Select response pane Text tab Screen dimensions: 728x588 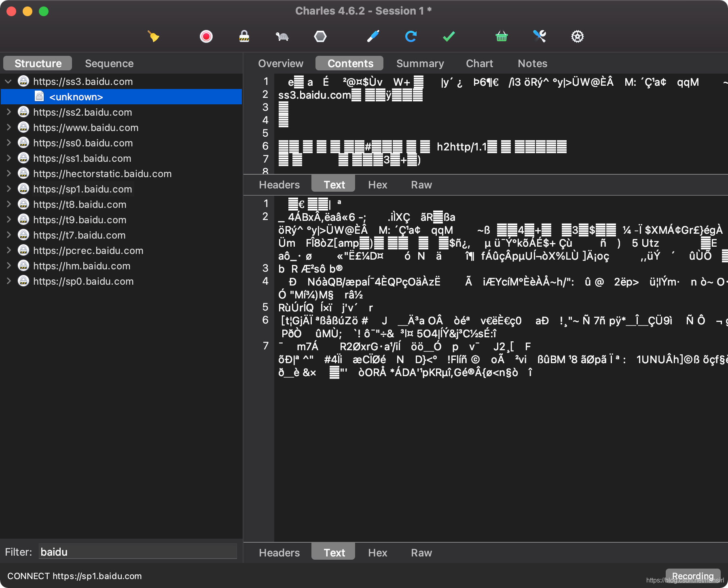click(x=334, y=552)
